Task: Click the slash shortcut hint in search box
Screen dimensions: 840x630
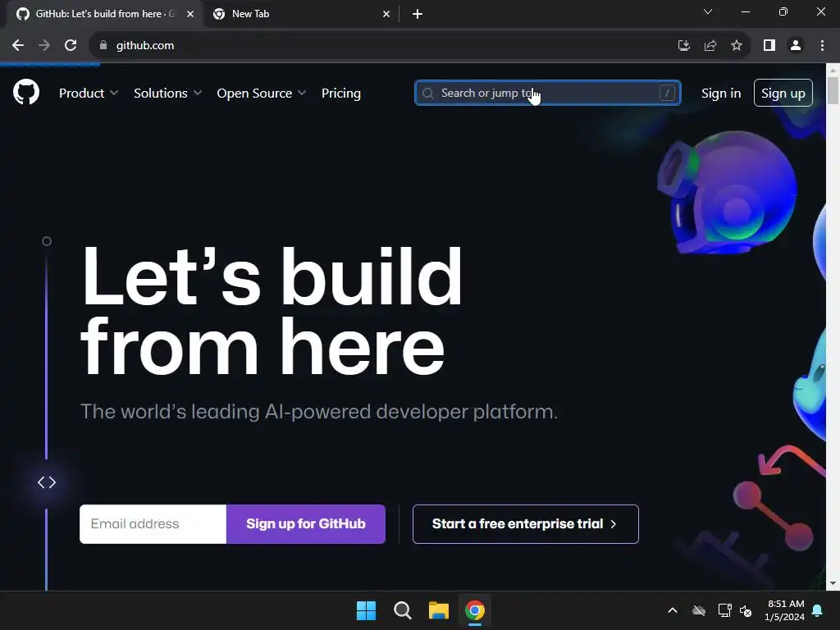Action: click(x=667, y=93)
